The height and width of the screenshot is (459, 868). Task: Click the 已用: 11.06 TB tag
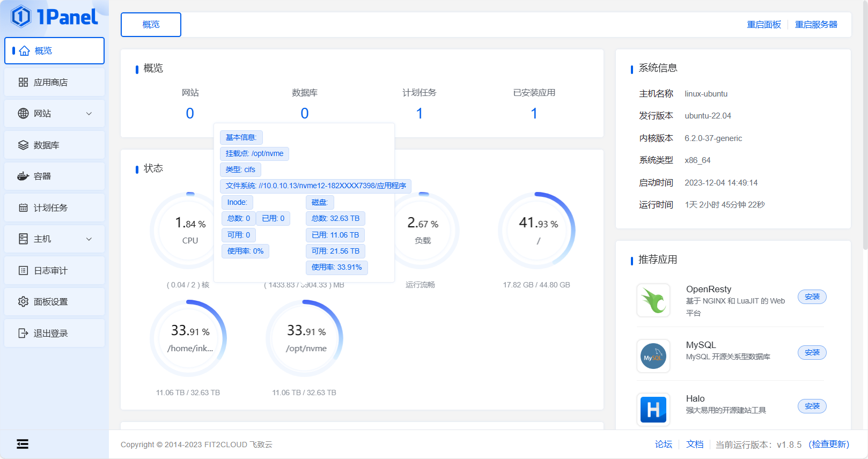click(x=335, y=235)
